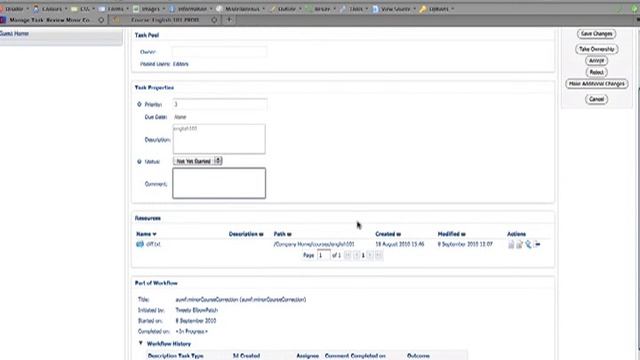Sort resources by the Created column

click(x=388, y=234)
